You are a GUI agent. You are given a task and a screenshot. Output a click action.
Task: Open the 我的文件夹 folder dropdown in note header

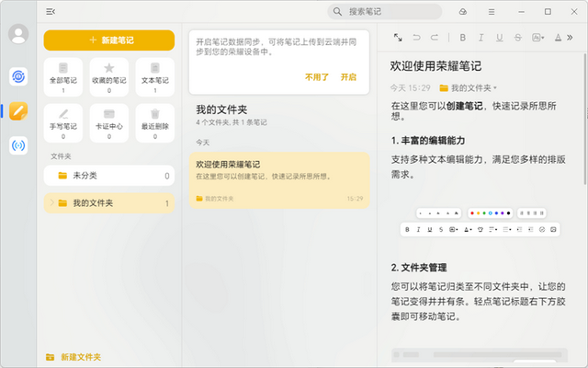[469, 87]
